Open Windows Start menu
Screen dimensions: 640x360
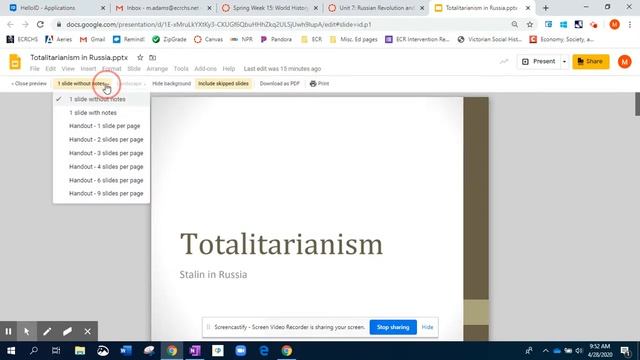11,351
